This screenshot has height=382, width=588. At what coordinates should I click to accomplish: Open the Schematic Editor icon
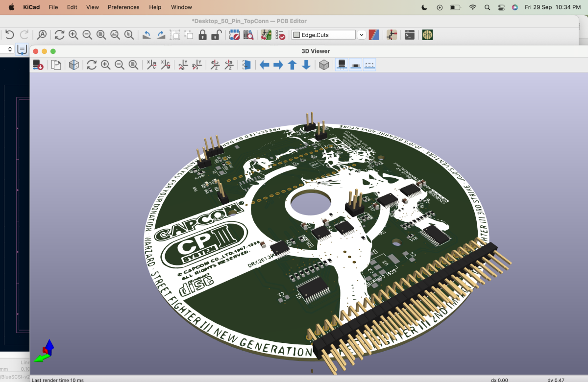(x=392, y=35)
